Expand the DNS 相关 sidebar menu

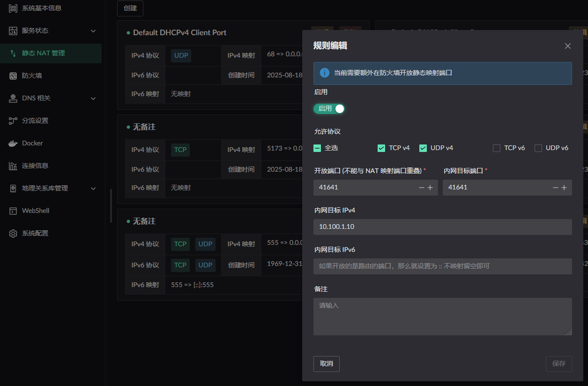click(93, 98)
